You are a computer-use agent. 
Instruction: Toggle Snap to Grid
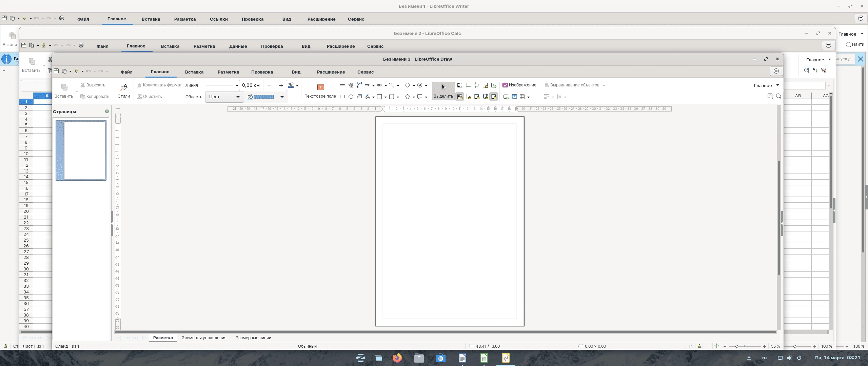click(x=460, y=97)
